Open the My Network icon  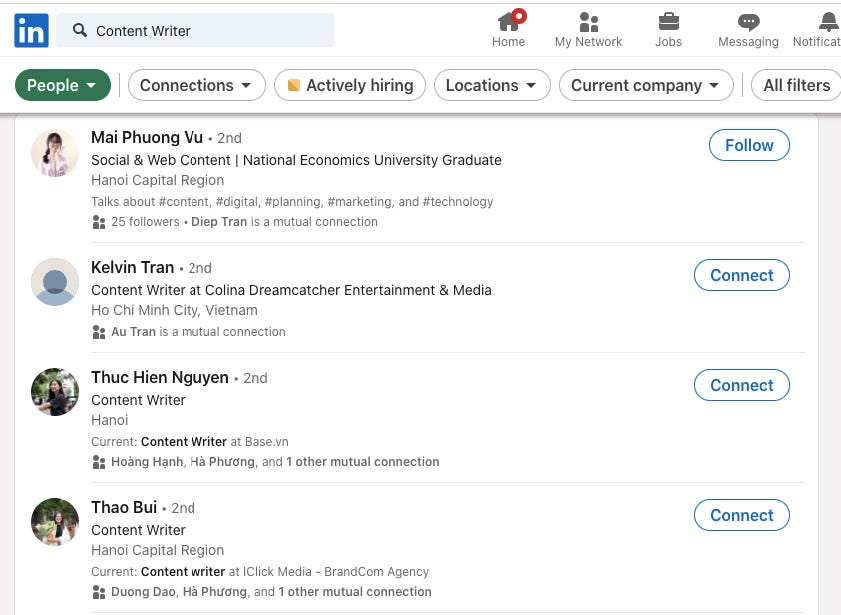click(x=588, y=22)
